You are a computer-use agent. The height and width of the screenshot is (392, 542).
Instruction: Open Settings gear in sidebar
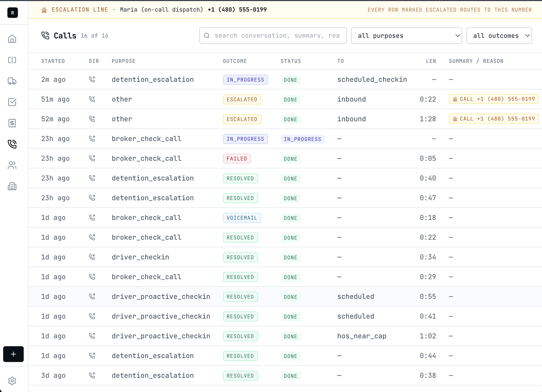(x=12, y=381)
